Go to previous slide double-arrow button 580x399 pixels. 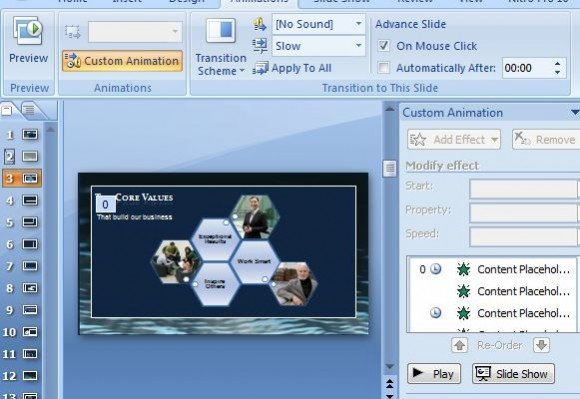pyautogui.click(x=390, y=383)
